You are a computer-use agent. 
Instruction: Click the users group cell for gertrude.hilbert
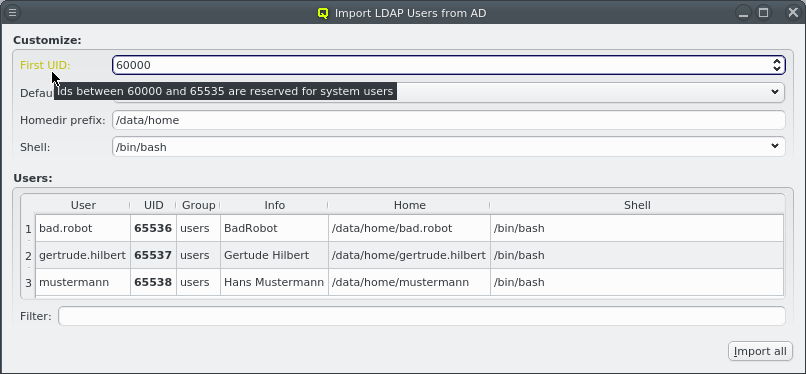[198, 255]
